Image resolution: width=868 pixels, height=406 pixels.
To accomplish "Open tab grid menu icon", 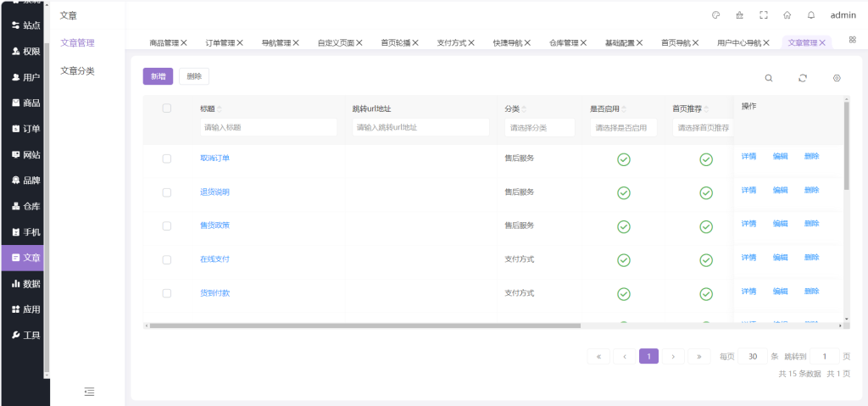I will pos(853,40).
